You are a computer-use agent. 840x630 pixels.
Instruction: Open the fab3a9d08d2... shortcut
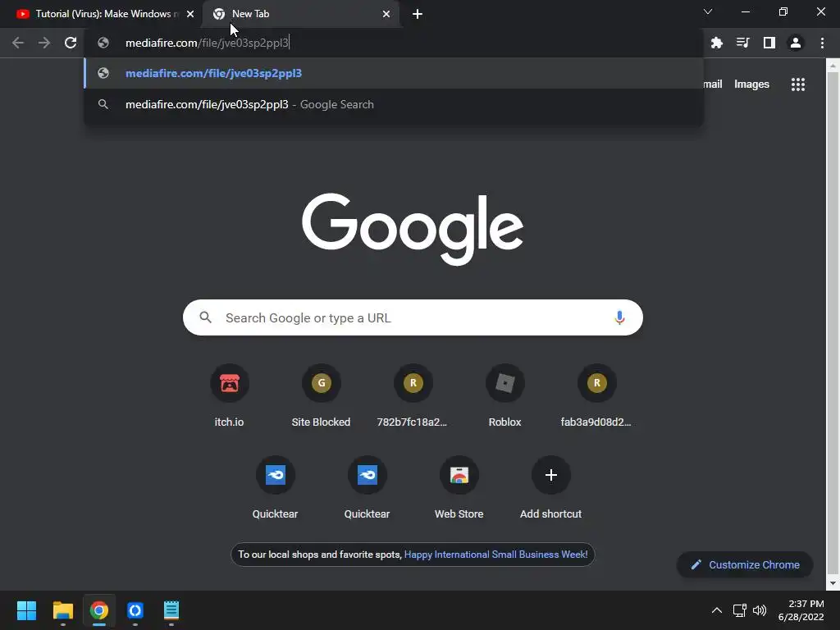coord(596,395)
